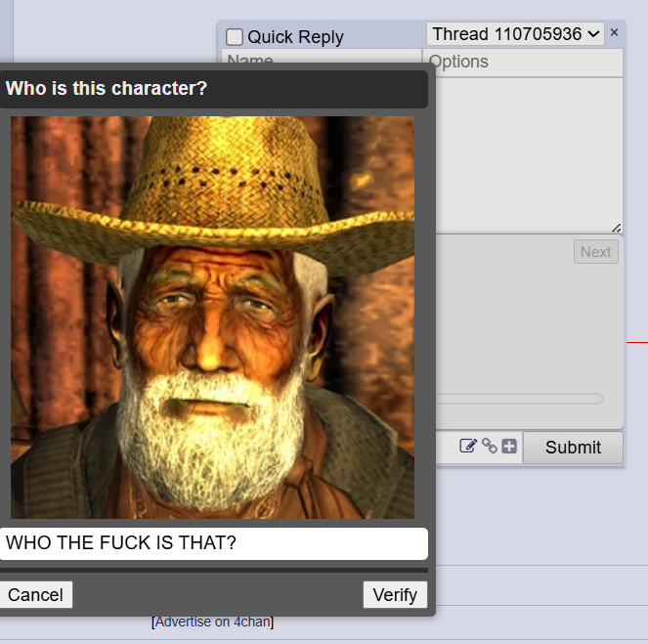This screenshot has width=648, height=644.
Task: Click Verify to confirm the captcha
Action: [395, 595]
